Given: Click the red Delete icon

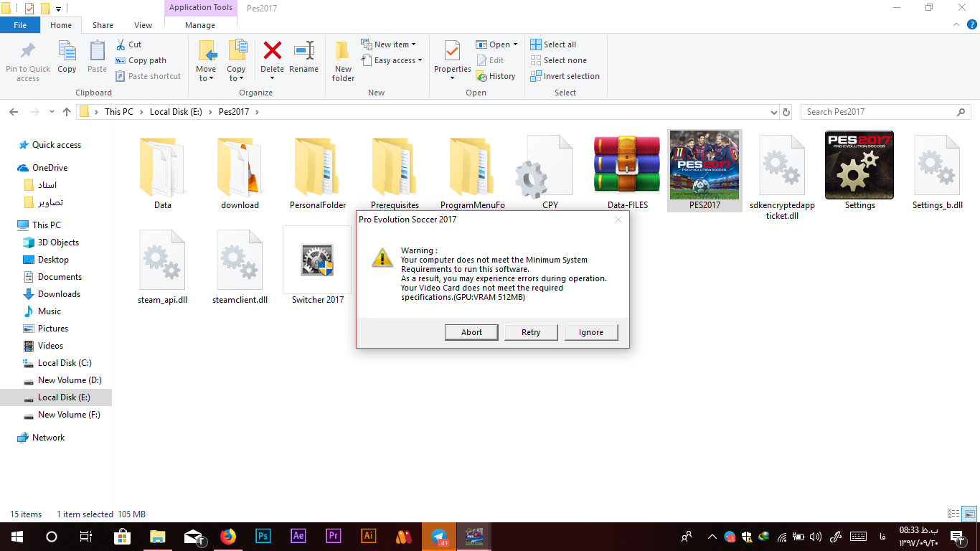Looking at the screenshot, I should [272, 50].
